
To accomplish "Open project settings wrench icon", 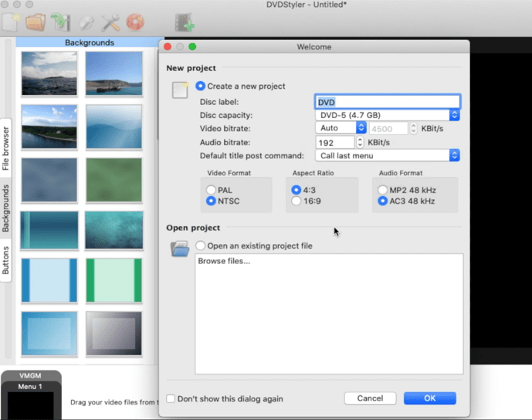I will [110, 22].
